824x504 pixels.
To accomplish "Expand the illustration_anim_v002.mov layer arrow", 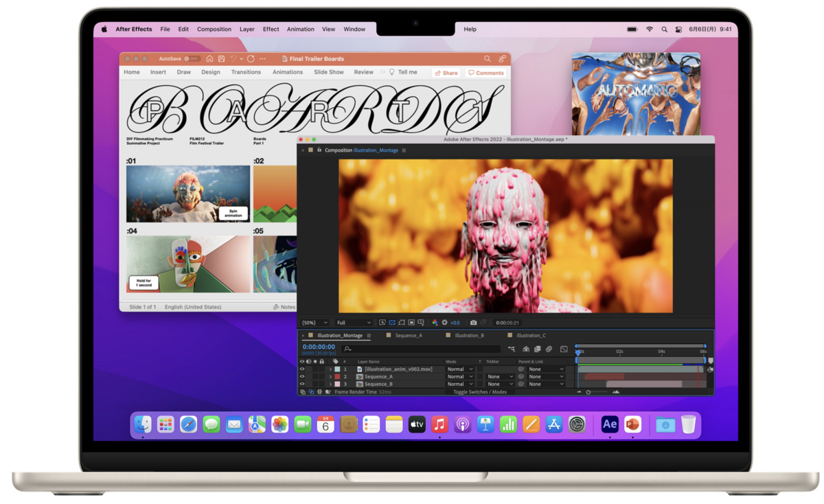I will tap(330, 369).
